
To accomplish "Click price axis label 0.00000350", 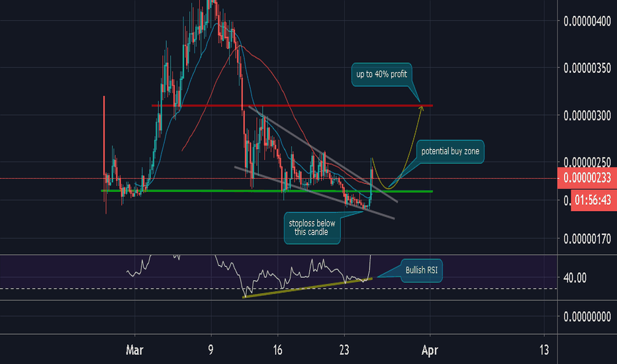I will (x=587, y=68).
